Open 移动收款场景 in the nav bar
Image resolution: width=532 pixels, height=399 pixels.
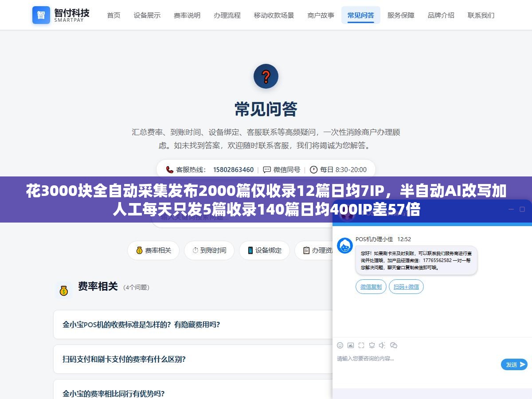pos(274,15)
